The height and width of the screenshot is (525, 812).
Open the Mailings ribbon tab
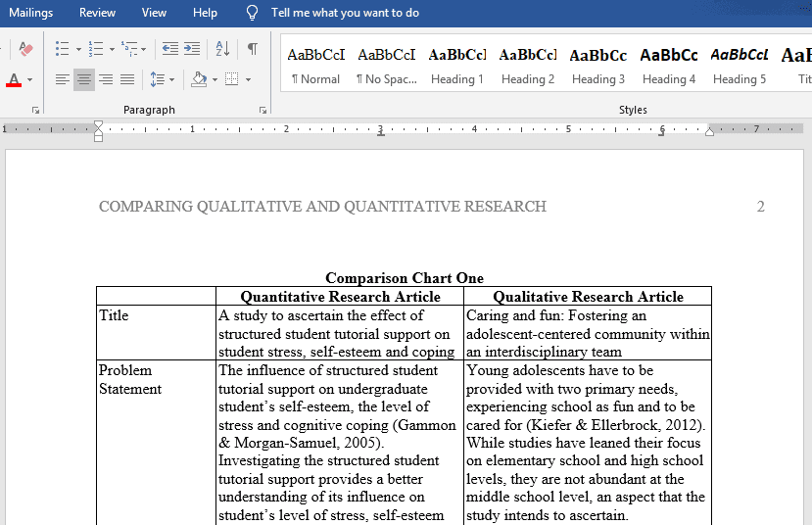tap(31, 13)
